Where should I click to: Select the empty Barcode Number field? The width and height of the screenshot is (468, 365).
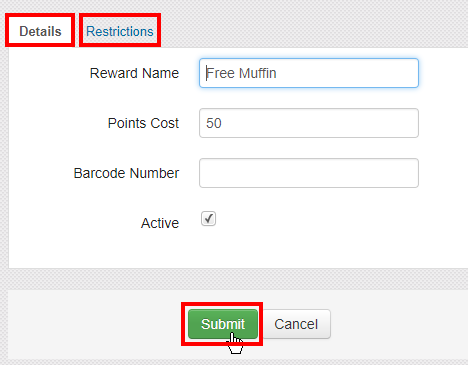click(309, 173)
